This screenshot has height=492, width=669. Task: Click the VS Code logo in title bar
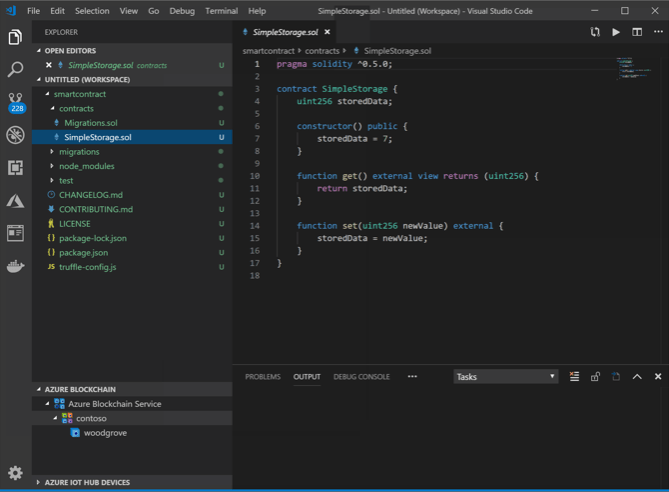[11, 11]
